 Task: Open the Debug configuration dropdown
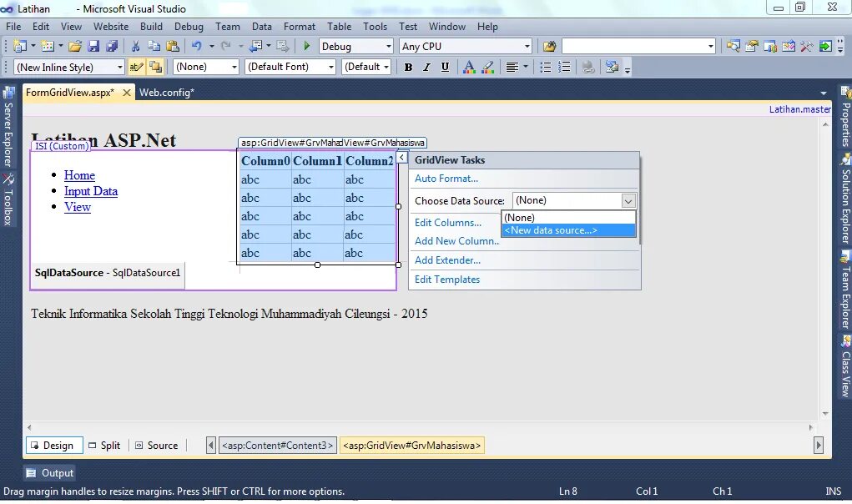355,47
